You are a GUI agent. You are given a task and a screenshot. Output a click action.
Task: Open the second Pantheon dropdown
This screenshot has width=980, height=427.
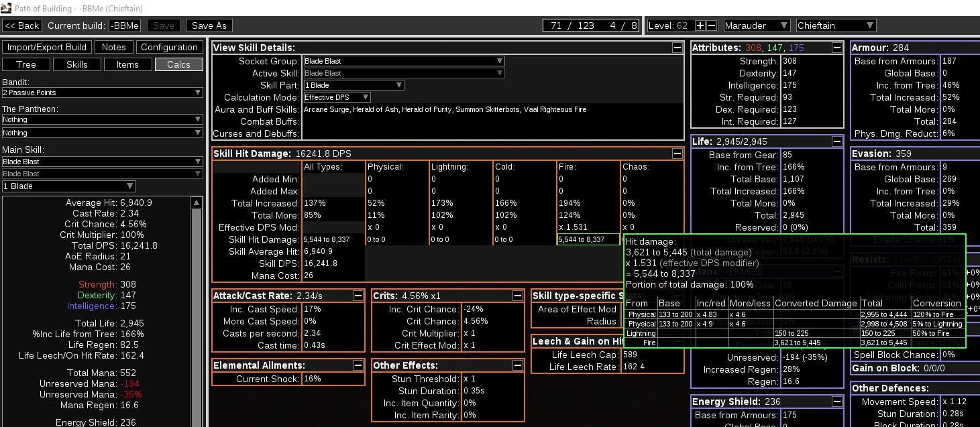[x=102, y=133]
